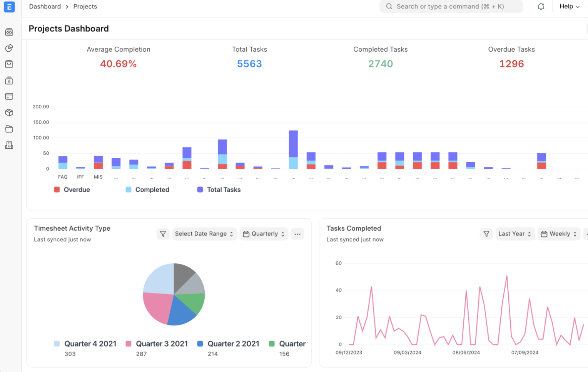588x372 pixels.
Task: Open the folder sidebar icon
Action: click(x=9, y=129)
